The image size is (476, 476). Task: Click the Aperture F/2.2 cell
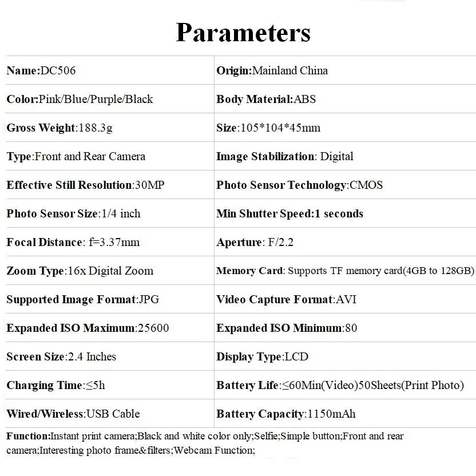click(x=255, y=242)
